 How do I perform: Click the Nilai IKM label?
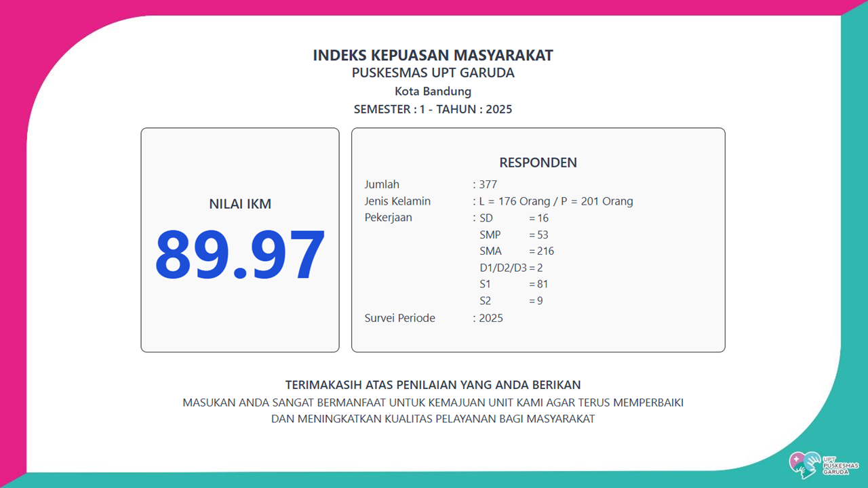(x=240, y=204)
